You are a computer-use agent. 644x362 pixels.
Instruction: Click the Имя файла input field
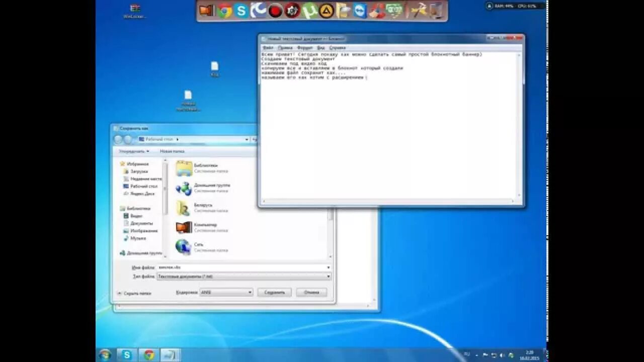(241, 267)
